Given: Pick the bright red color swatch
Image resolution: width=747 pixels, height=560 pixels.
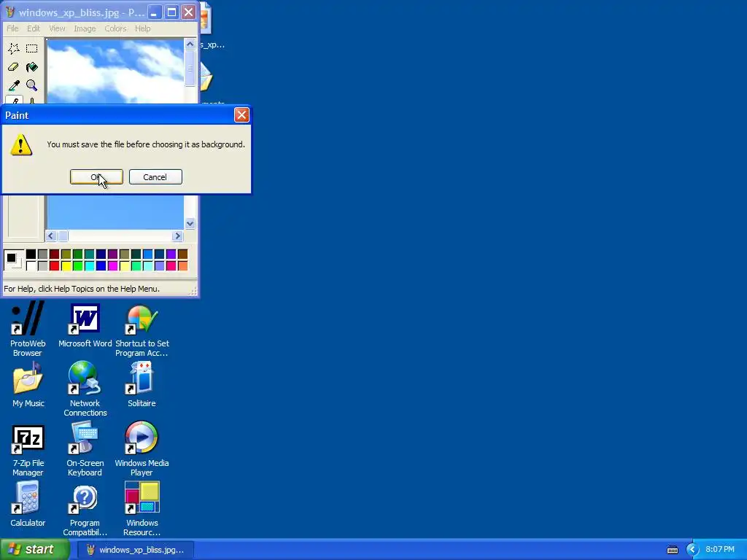Looking at the screenshot, I should 54,265.
